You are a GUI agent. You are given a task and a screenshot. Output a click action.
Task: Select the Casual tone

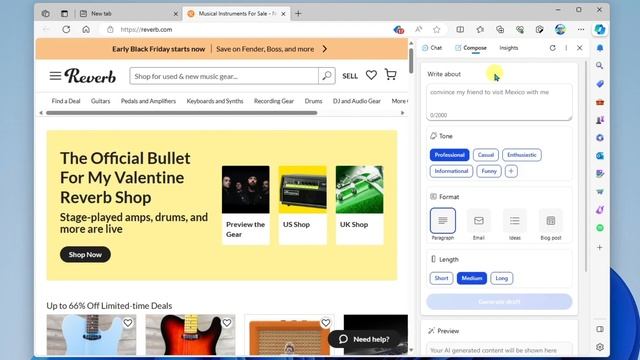tap(486, 155)
